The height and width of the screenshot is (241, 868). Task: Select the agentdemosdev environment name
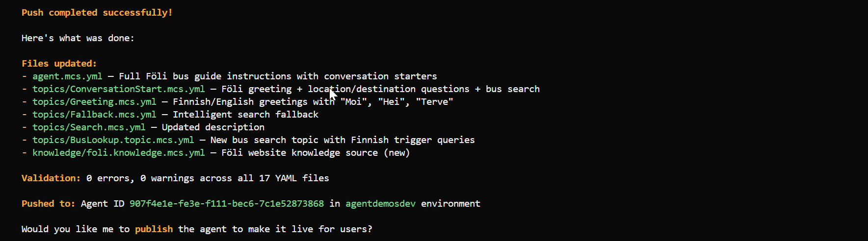(380, 204)
